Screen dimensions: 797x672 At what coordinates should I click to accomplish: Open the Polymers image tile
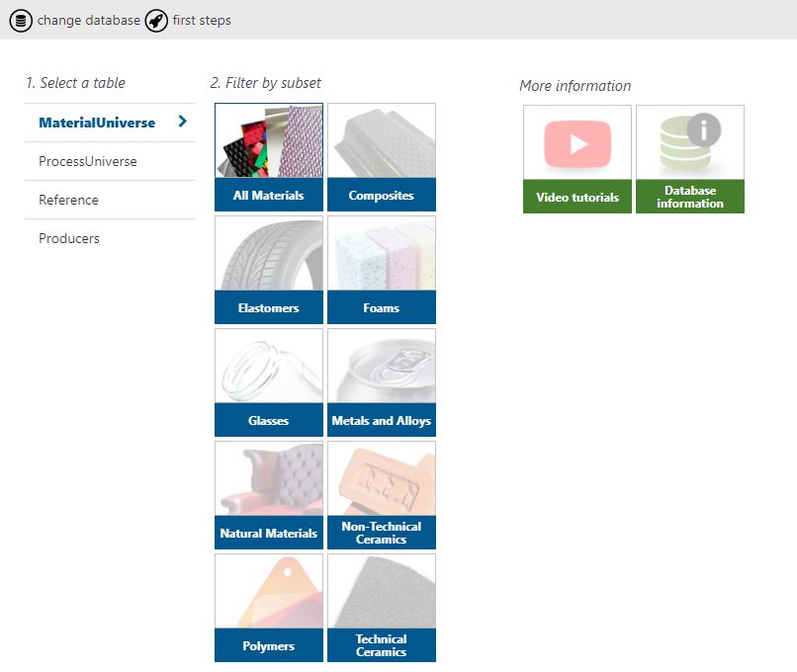point(269,592)
